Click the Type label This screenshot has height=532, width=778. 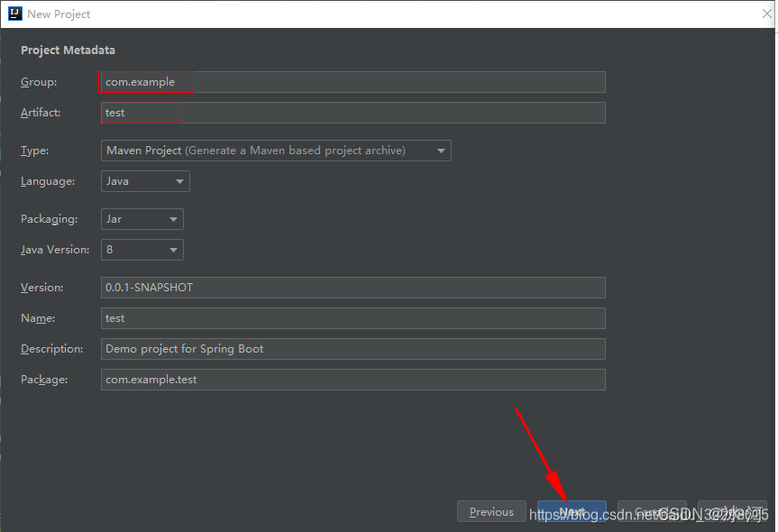point(35,151)
